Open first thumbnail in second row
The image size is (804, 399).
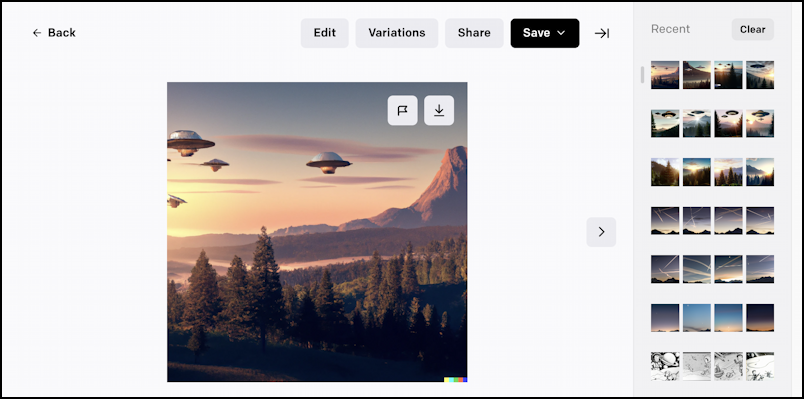click(665, 123)
